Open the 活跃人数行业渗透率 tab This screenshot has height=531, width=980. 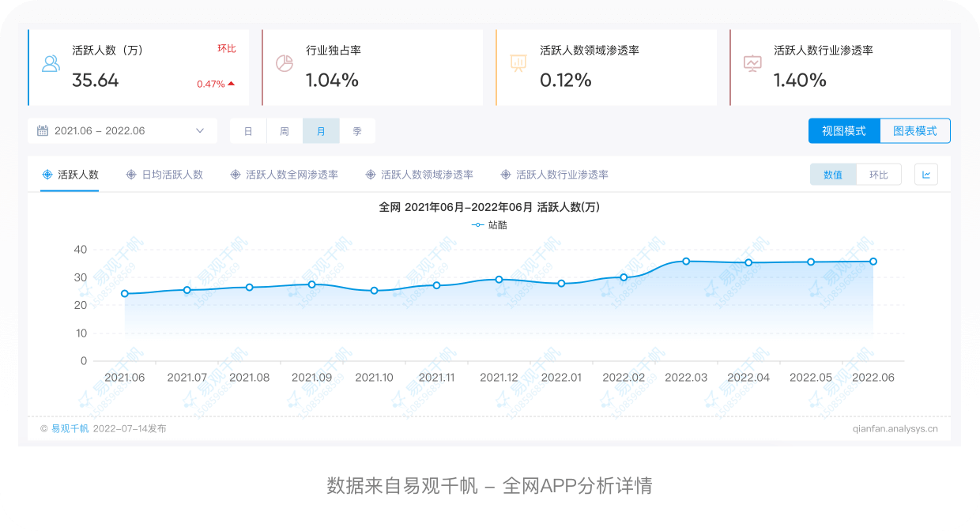554,175
